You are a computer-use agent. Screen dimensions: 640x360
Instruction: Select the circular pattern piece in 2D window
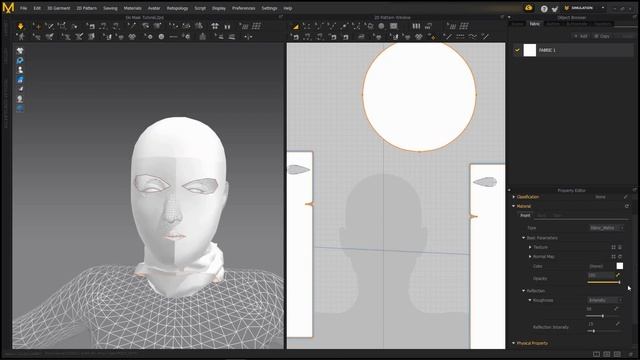pyautogui.click(x=419, y=96)
